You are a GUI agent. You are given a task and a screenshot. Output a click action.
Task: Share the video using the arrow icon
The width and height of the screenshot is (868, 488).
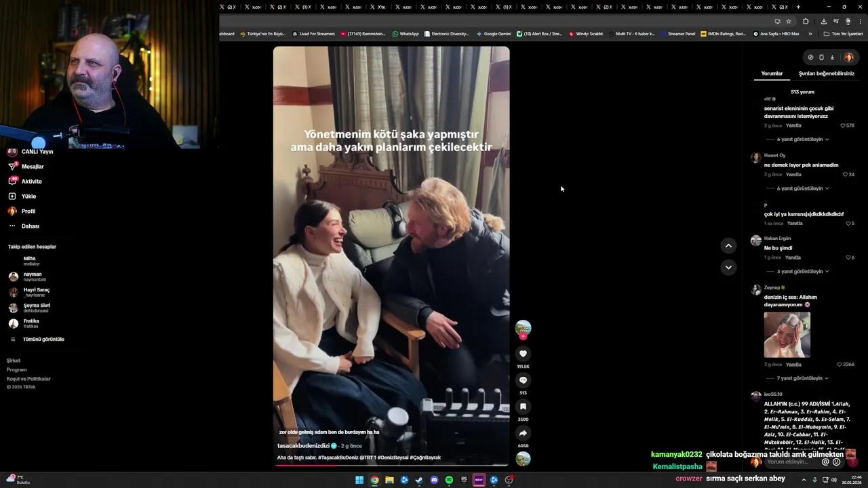click(523, 433)
